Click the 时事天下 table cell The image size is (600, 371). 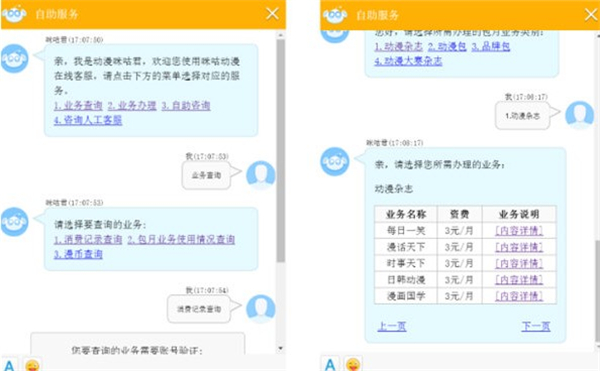pos(406,264)
